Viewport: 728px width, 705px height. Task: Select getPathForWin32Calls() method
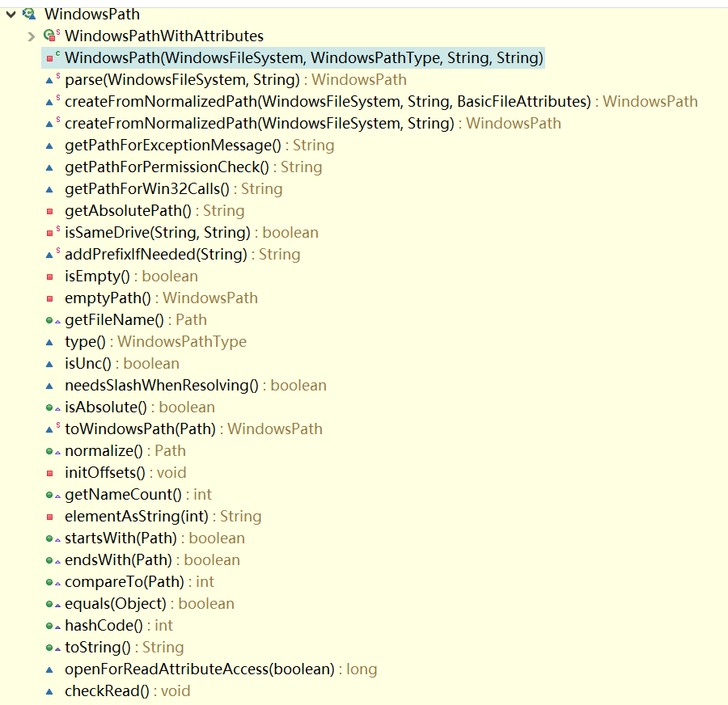pyautogui.click(x=174, y=189)
